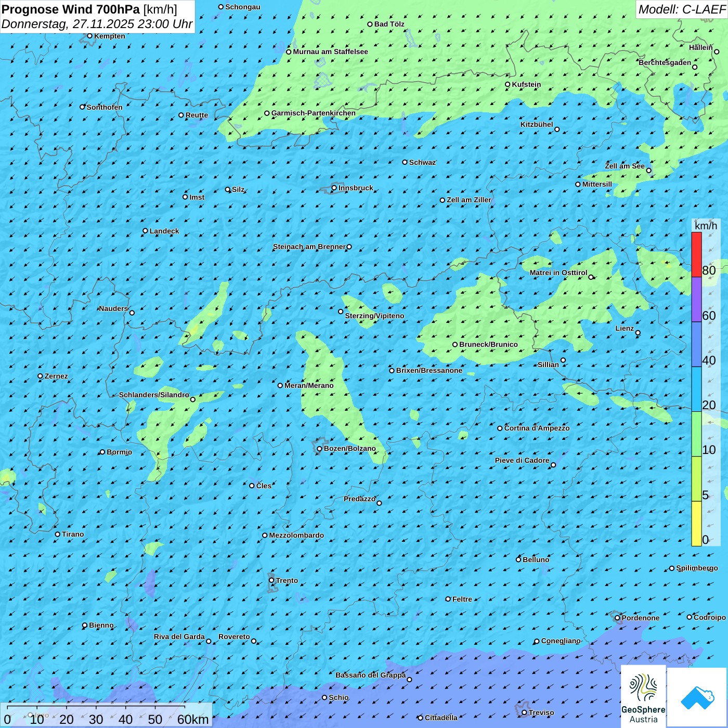Click the Landeck city label
The height and width of the screenshot is (728, 728).
point(164,231)
